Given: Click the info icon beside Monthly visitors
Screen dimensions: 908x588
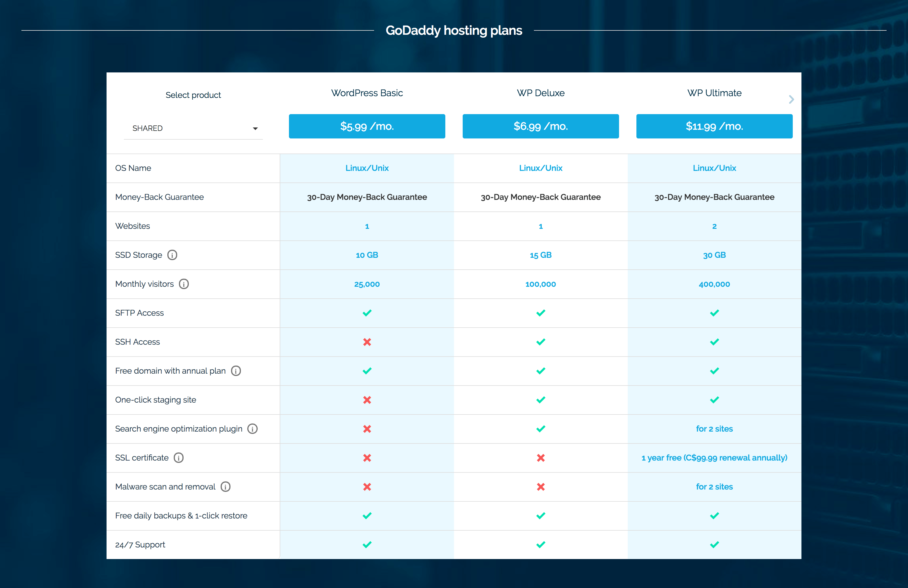Looking at the screenshot, I should [x=184, y=284].
